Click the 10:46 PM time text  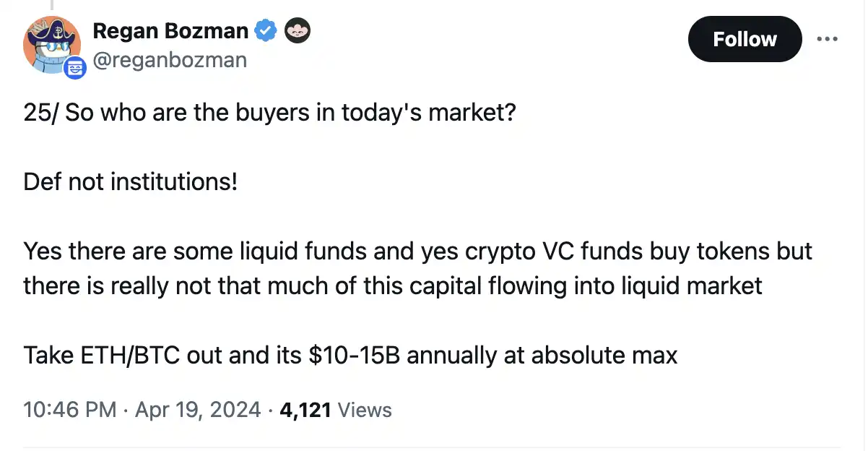(x=69, y=409)
